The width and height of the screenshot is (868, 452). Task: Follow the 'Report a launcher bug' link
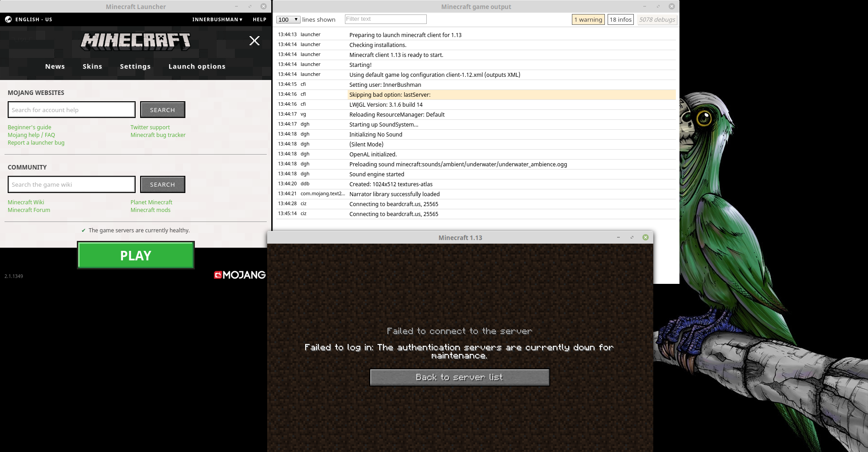[36, 143]
